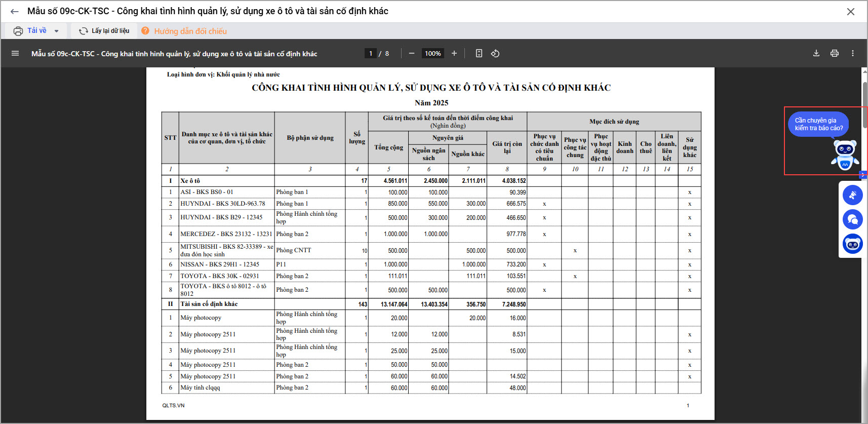The height and width of the screenshot is (424, 868).
Task: Select "TOYOTA - BKS 30K - 02931" row
Action: [x=431, y=276]
